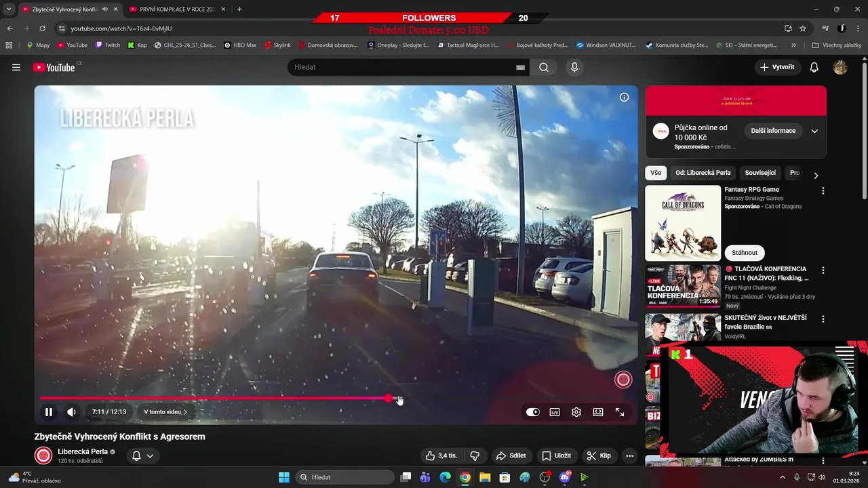Open the browser apps grid icon

pyautogui.click(x=9, y=45)
